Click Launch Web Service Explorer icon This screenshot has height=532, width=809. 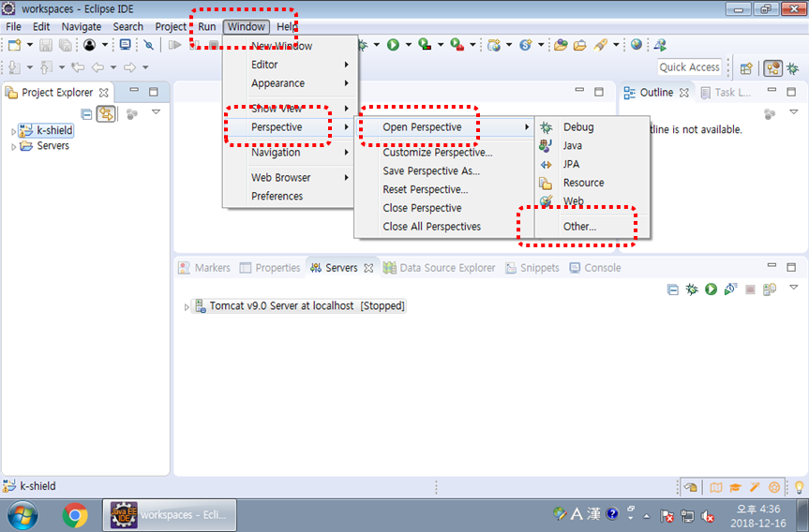click(660, 45)
